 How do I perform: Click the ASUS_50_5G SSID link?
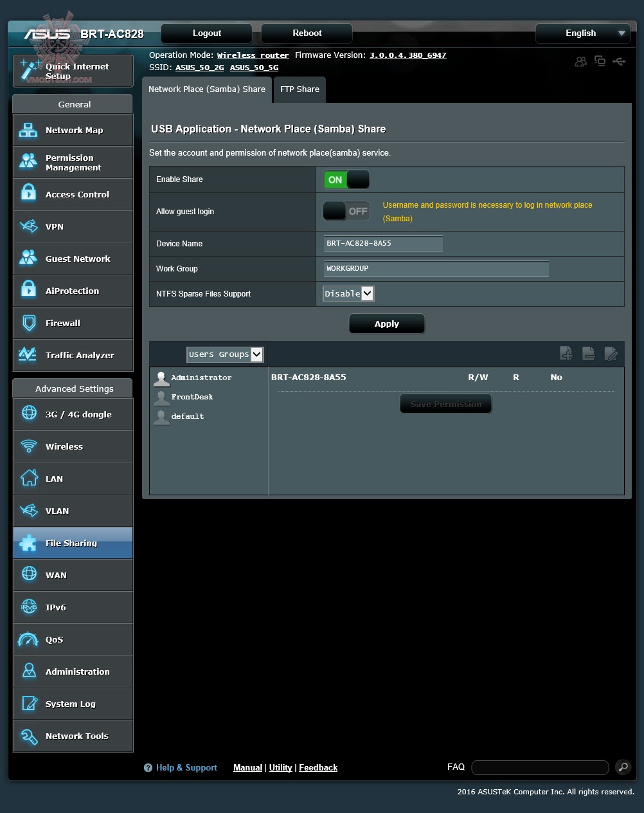click(x=254, y=68)
